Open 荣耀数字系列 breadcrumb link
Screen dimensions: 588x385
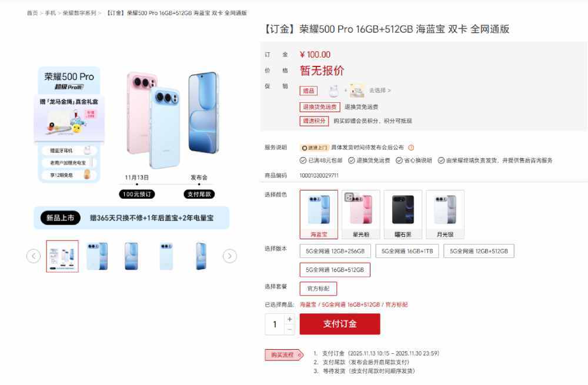click(x=79, y=13)
